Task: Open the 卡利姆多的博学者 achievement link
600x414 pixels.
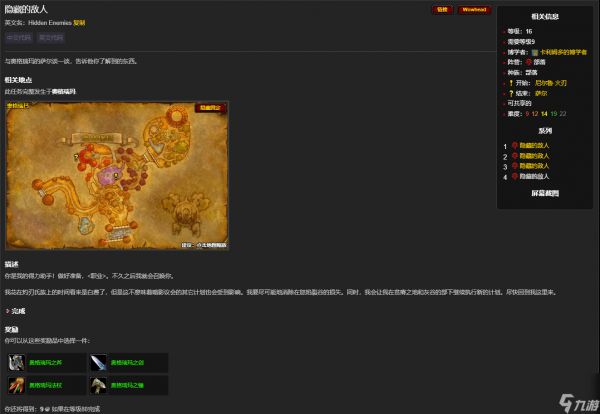Action: [563, 52]
